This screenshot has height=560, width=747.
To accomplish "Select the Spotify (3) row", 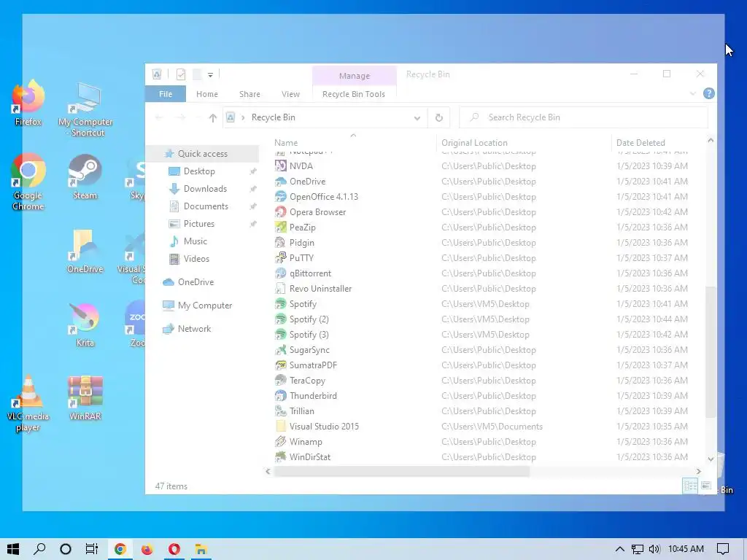I will coord(487,335).
